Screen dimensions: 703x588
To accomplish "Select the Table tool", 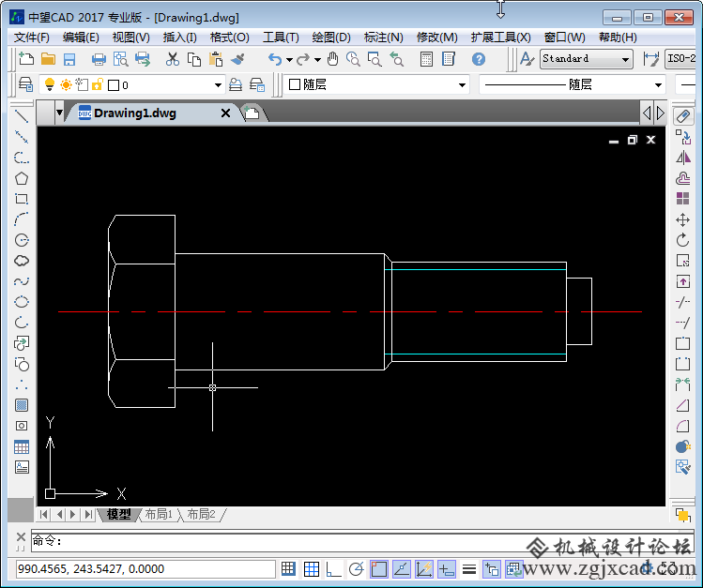I will coord(22,446).
